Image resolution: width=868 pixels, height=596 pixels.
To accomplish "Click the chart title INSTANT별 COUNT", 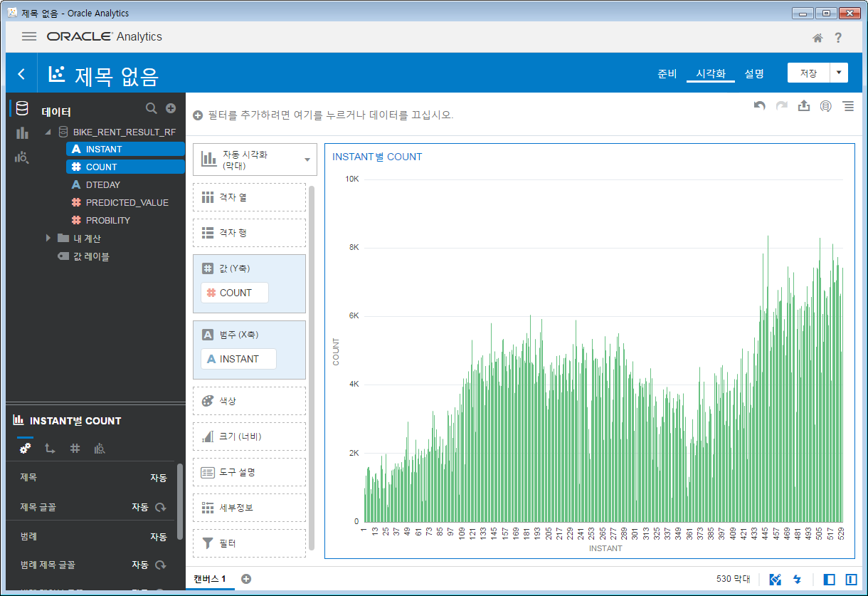I will pos(377,157).
